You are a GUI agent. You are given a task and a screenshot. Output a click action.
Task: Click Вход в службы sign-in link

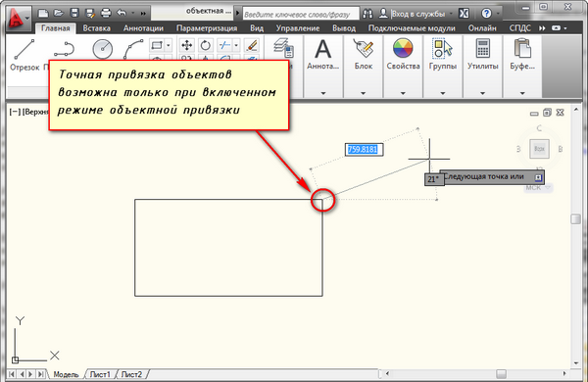pos(417,14)
